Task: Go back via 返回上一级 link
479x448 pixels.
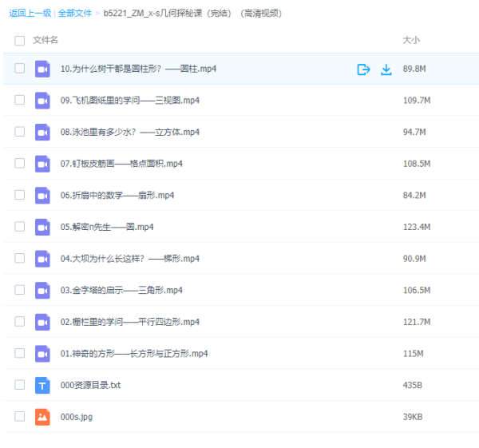Action: [x=30, y=13]
